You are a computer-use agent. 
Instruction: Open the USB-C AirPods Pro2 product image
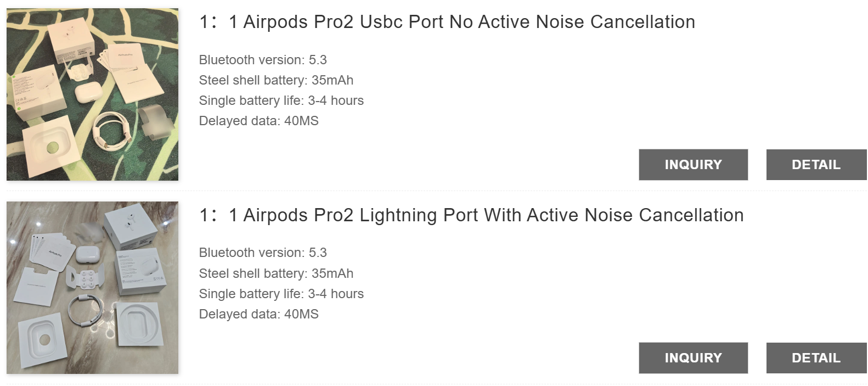(92, 92)
